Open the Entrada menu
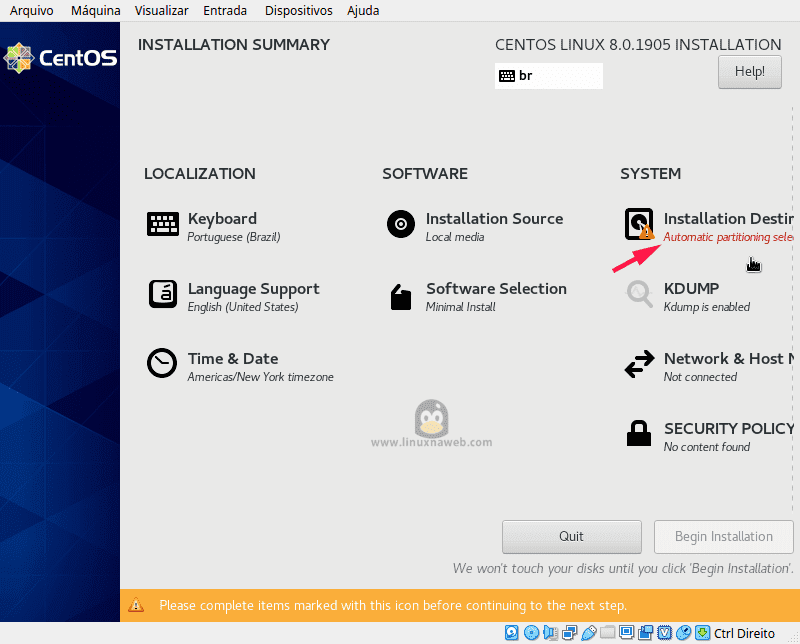The width and height of the screenshot is (800, 644). (225, 11)
